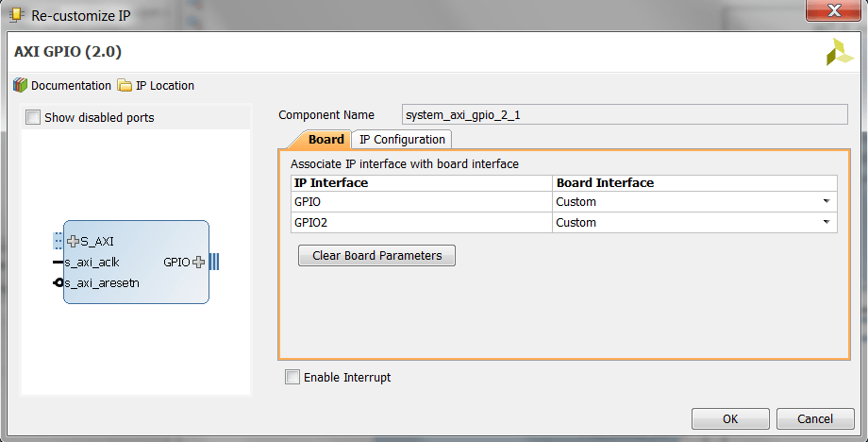Click the Component Name text field
Image resolution: width=868 pixels, height=442 pixels.
pos(624,115)
